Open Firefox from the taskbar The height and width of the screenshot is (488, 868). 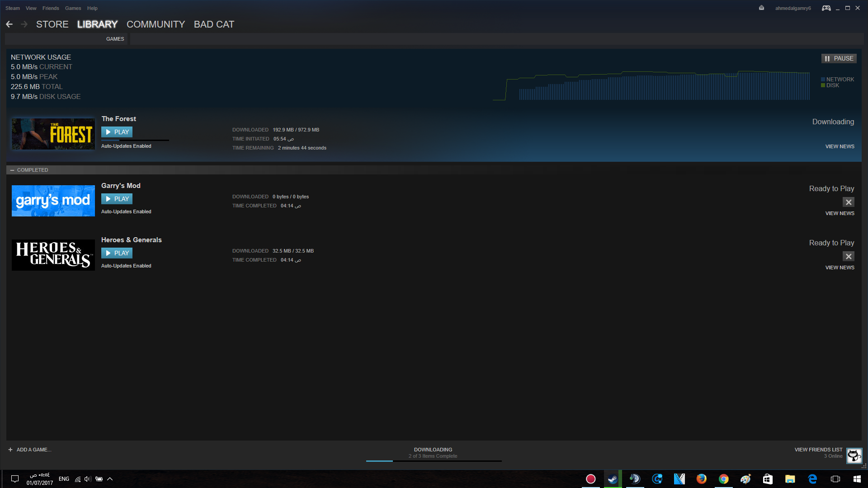pyautogui.click(x=701, y=479)
